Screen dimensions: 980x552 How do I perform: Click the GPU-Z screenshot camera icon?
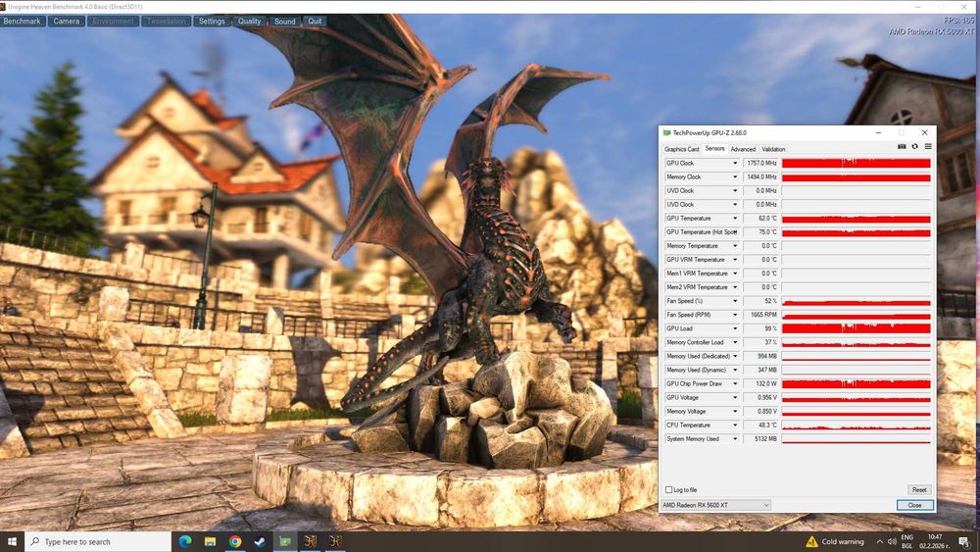pos(902,147)
